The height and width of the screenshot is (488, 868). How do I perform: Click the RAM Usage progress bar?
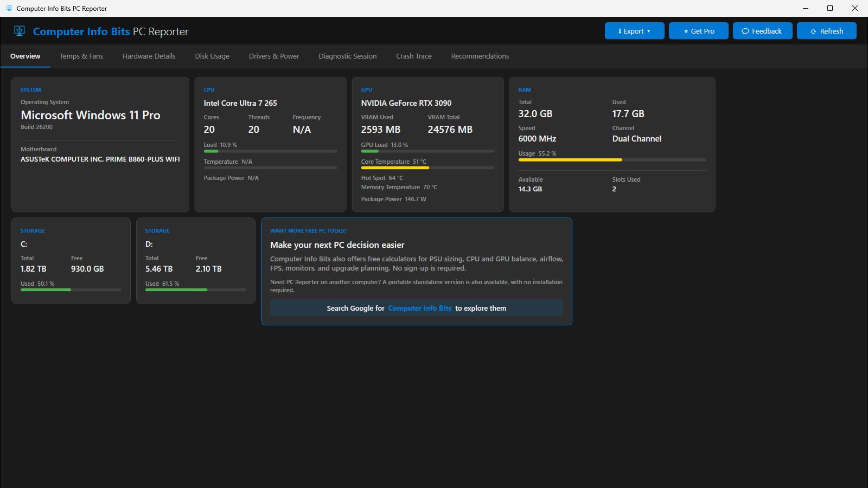pos(612,160)
